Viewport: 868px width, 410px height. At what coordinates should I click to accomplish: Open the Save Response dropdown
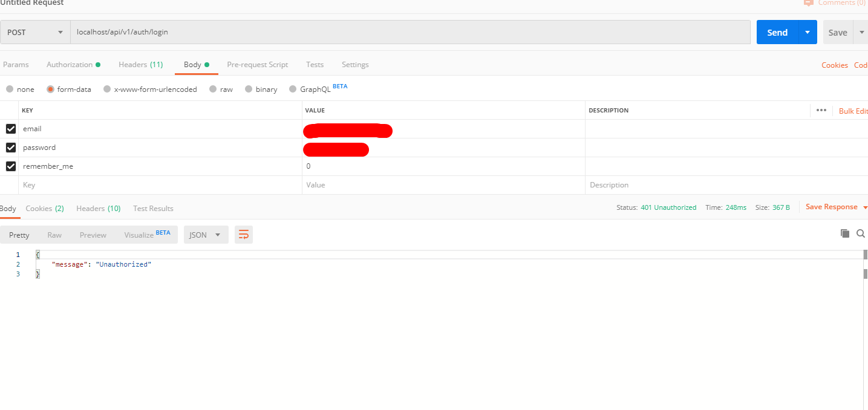pos(837,207)
